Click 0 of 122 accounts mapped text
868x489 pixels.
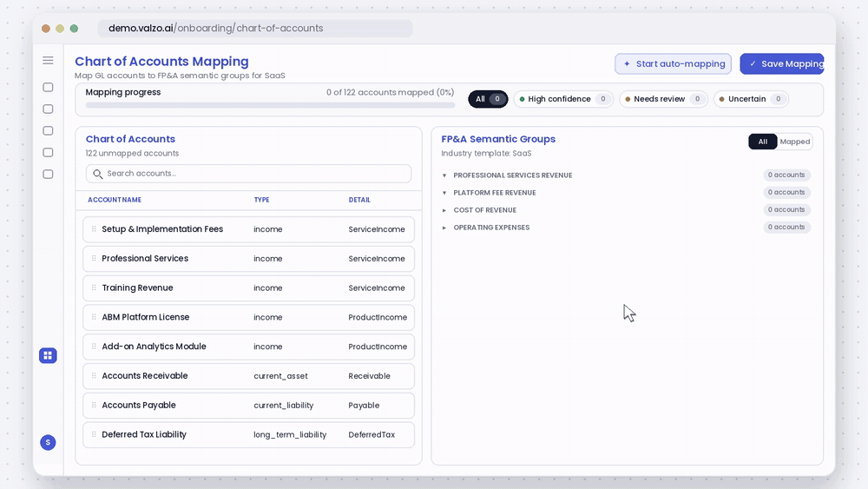coord(390,92)
